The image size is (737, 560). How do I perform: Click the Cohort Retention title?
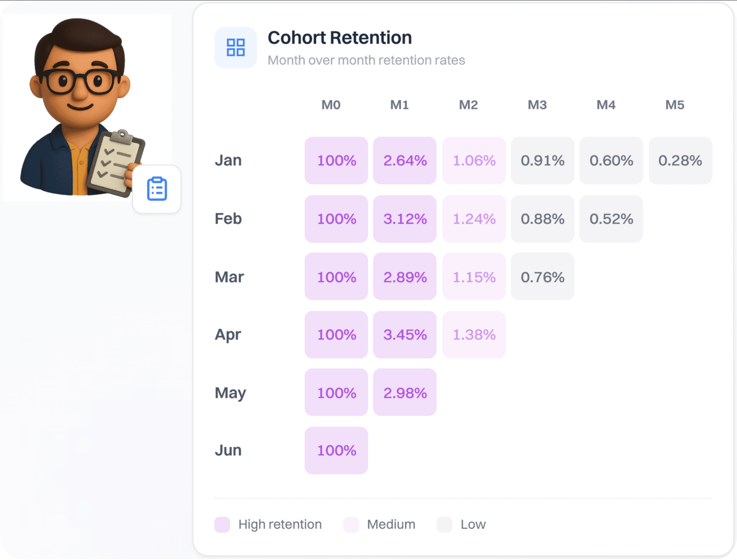(339, 37)
